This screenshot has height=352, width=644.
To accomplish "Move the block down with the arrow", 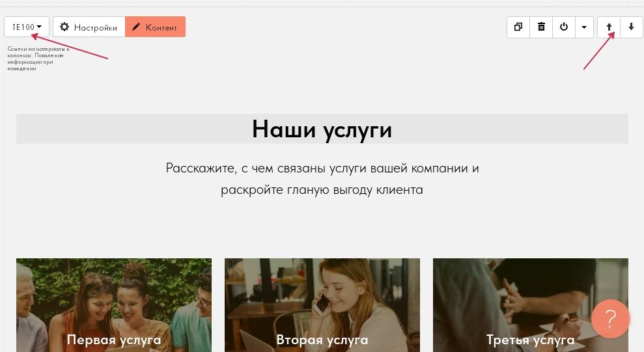I will (631, 27).
